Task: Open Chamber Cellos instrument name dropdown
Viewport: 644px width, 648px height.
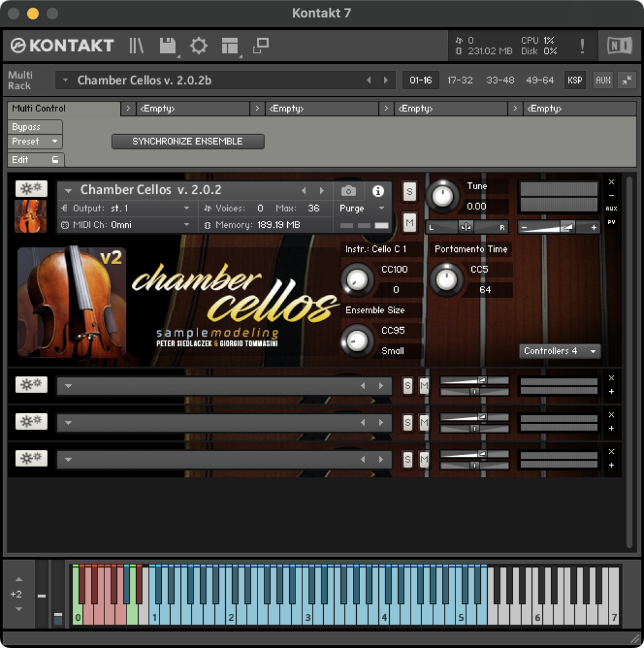Action: [68, 190]
